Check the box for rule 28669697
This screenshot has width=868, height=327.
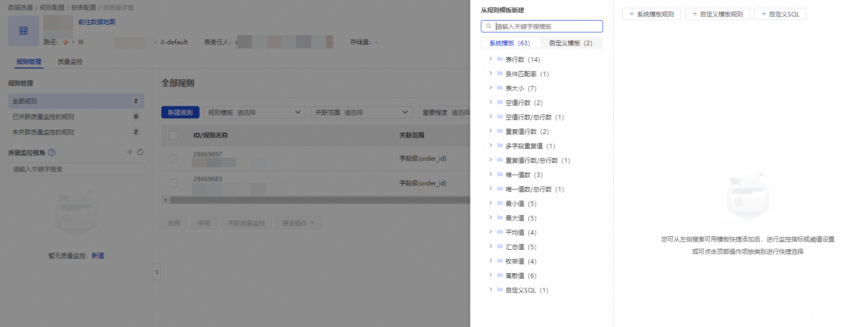point(174,159)
